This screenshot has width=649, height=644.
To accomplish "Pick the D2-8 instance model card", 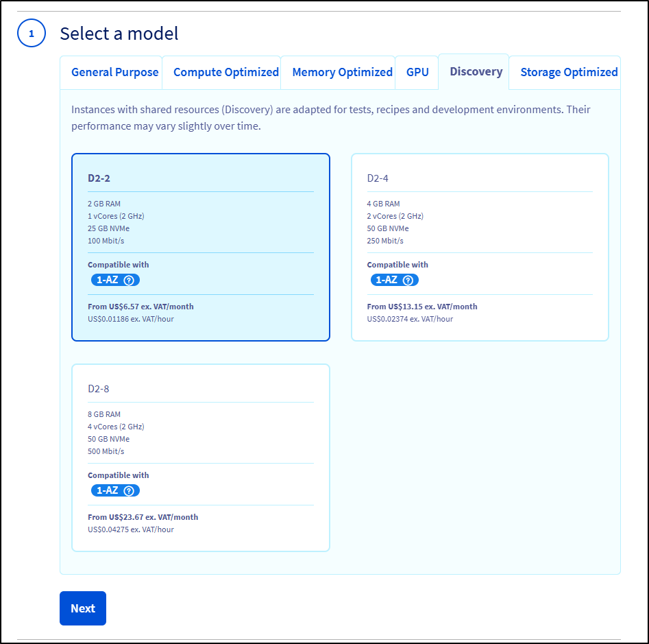I will coord(200,457).
